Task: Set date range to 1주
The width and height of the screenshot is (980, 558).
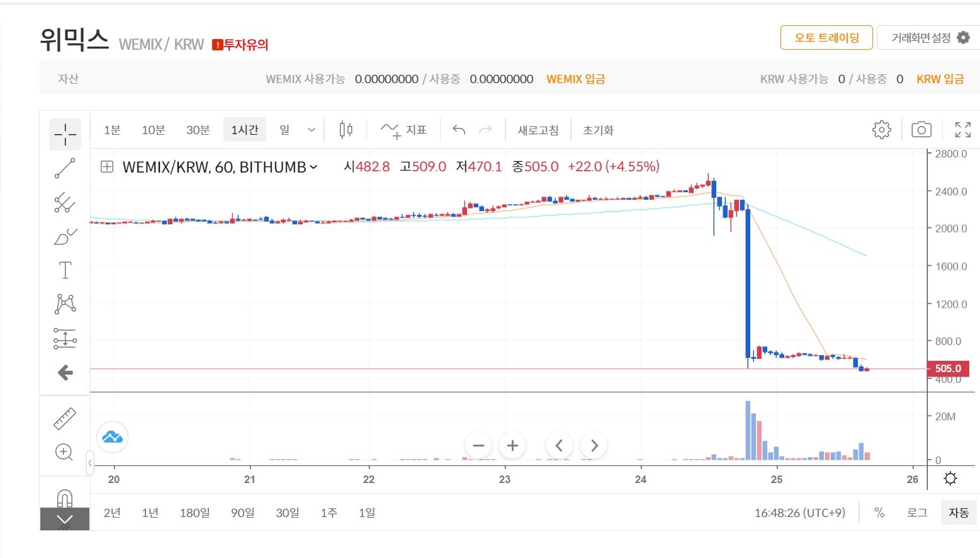Action: 329,513
